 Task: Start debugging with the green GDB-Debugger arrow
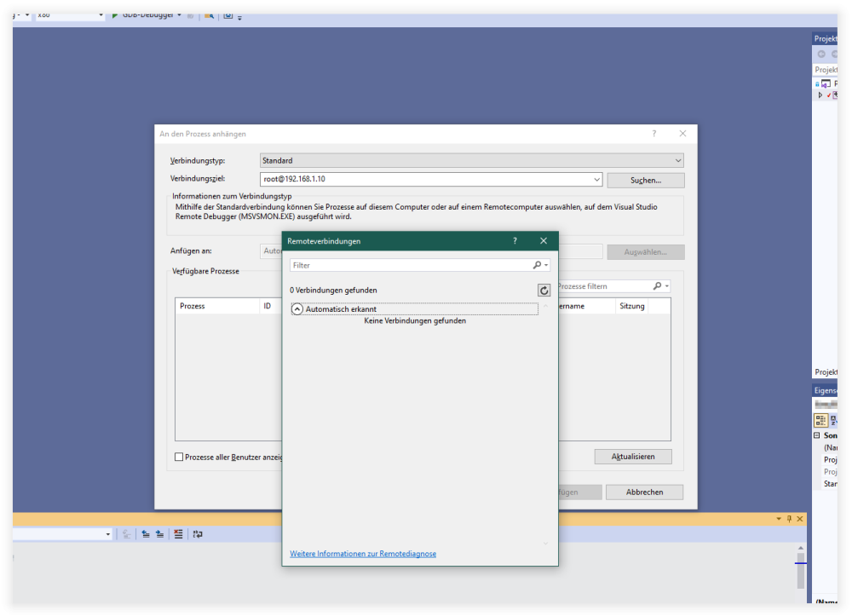click(x=115, y=14)
